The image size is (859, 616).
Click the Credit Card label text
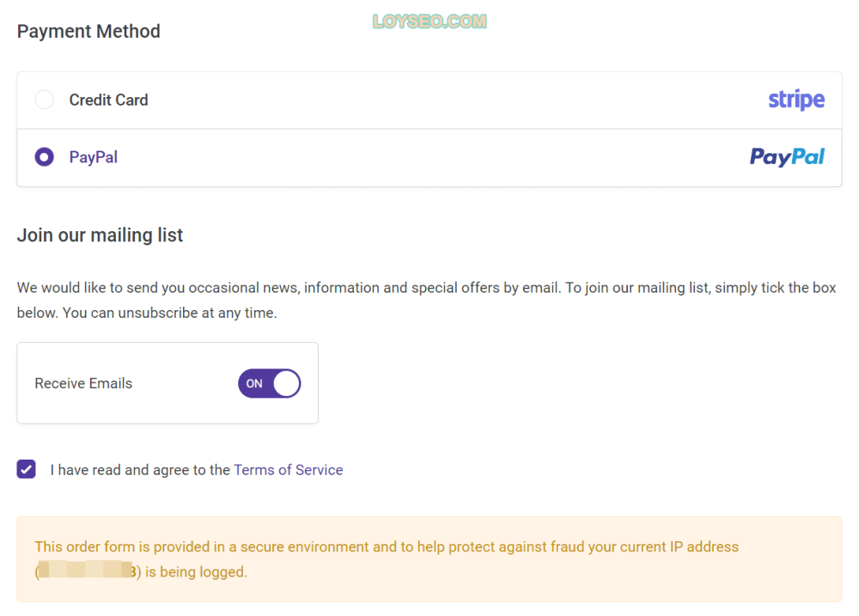click(x=108, y=100)
